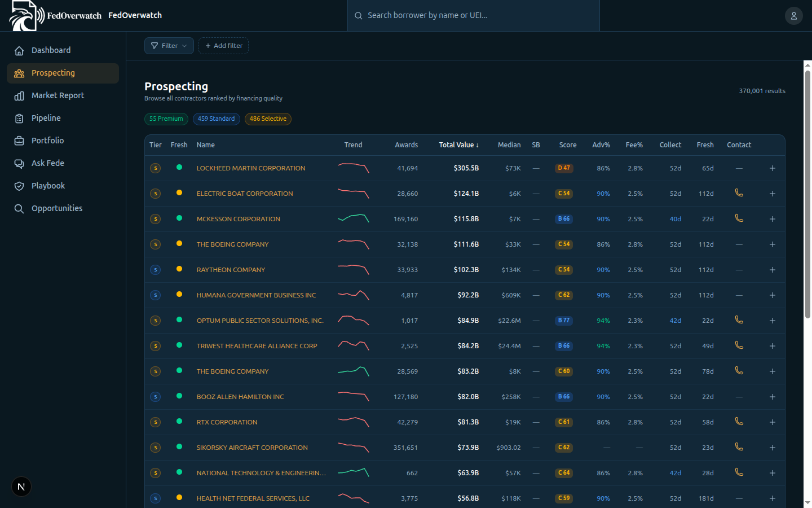The height and width of the screenshot is (508, 812).
Task: Toggle the 486 Selective filter chip
Action: tap(268, 119)
